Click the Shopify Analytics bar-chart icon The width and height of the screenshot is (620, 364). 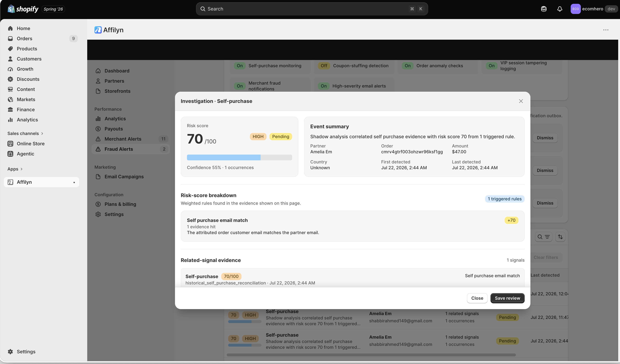(10, 120)
